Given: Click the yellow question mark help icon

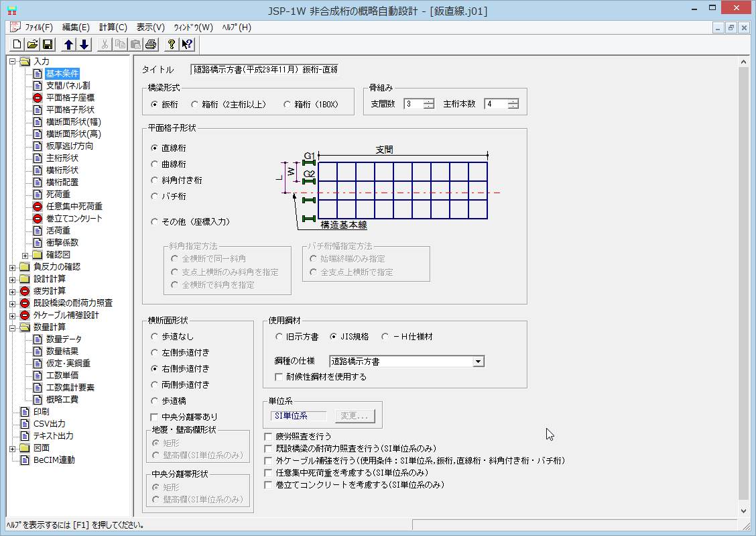Looking at the screenshot, I should click(x=172, y=45).
